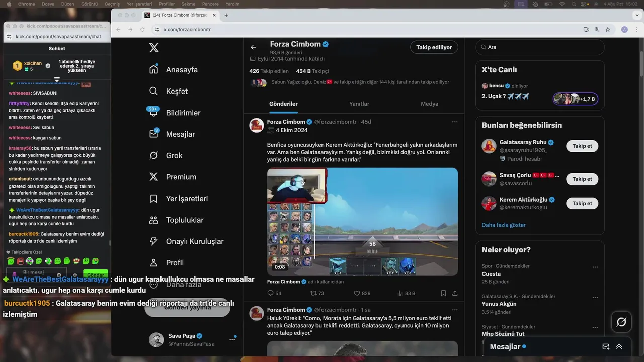Screen dimensions: 644x362
Task: Open Yer İşaretleri menu bar item
Action: [x=139, y=4]
